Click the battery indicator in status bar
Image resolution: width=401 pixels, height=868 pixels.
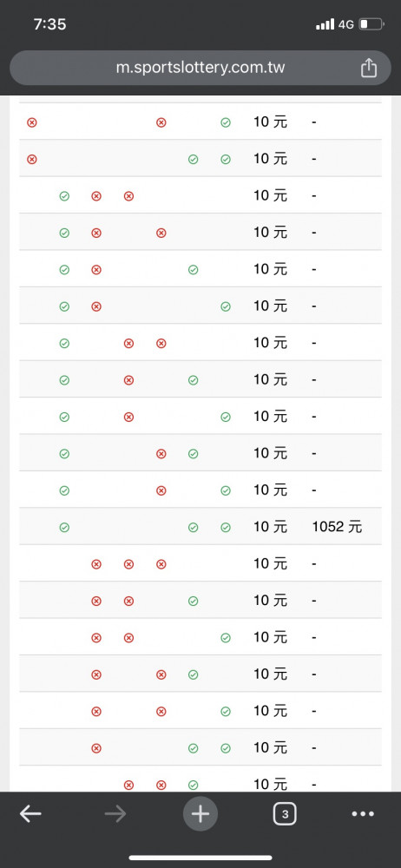371,24
